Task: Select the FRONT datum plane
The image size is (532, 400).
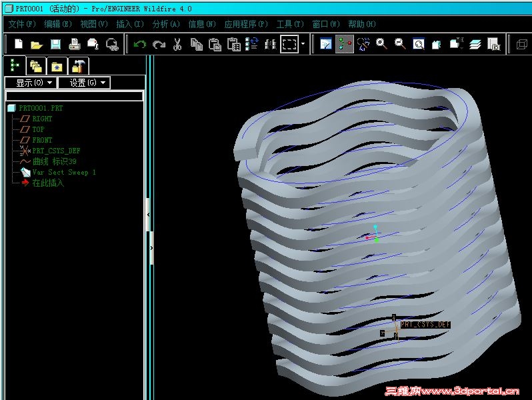Action: pyautogui.click(x=42, y=140)
